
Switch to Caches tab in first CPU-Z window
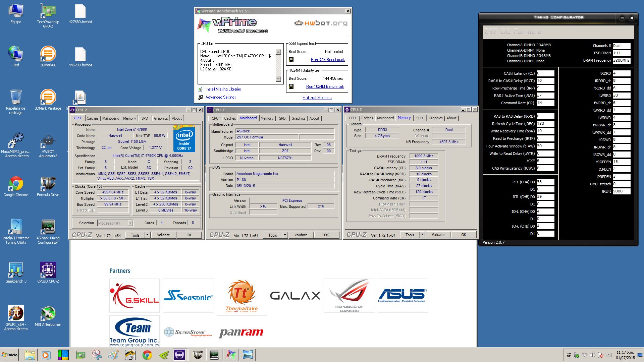(x=93, y=118)
